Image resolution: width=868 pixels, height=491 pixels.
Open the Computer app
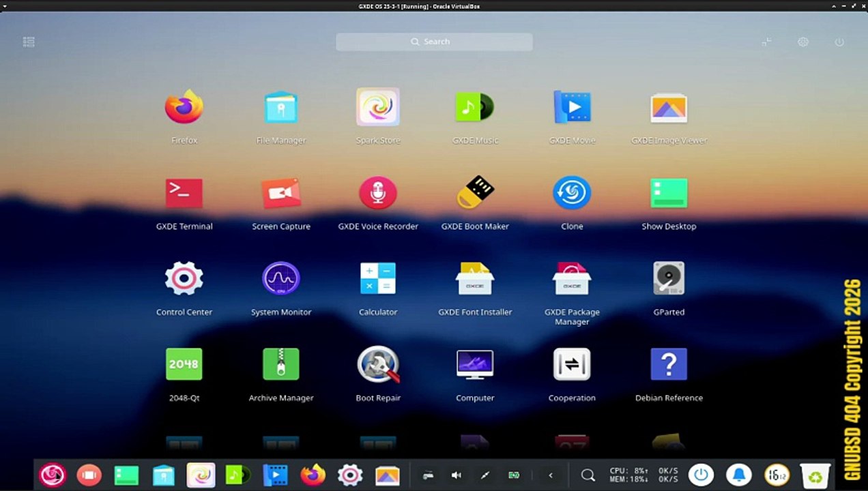pyautogui.click(x=475, y=364)
